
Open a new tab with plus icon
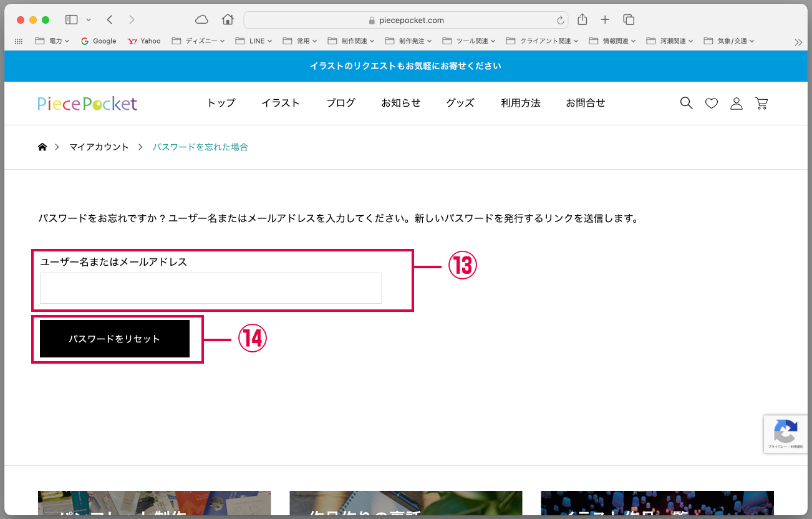click(605, 20)
